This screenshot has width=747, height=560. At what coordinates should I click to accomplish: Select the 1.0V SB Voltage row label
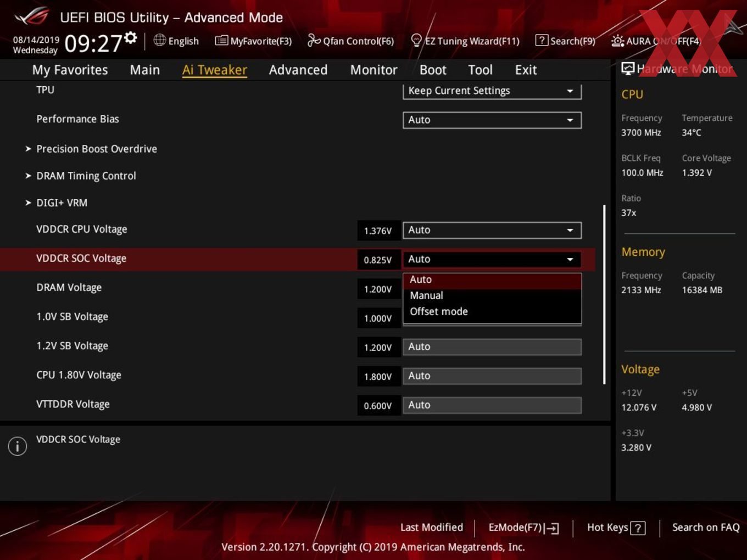[x=73, y=317]
